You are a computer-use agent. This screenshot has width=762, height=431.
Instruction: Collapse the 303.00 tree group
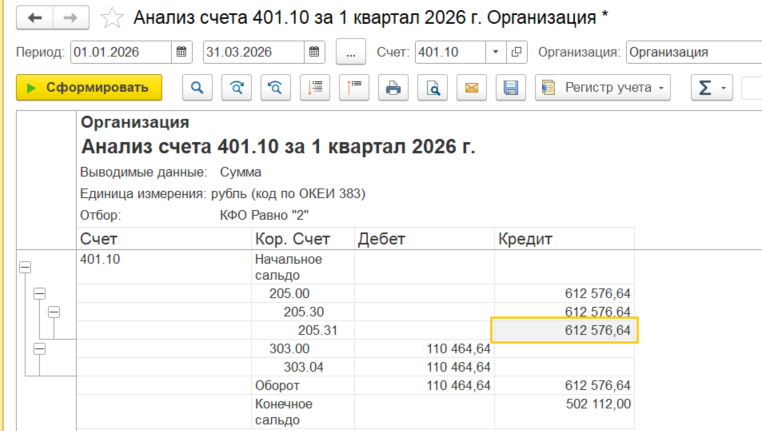(x=39, y=349)
